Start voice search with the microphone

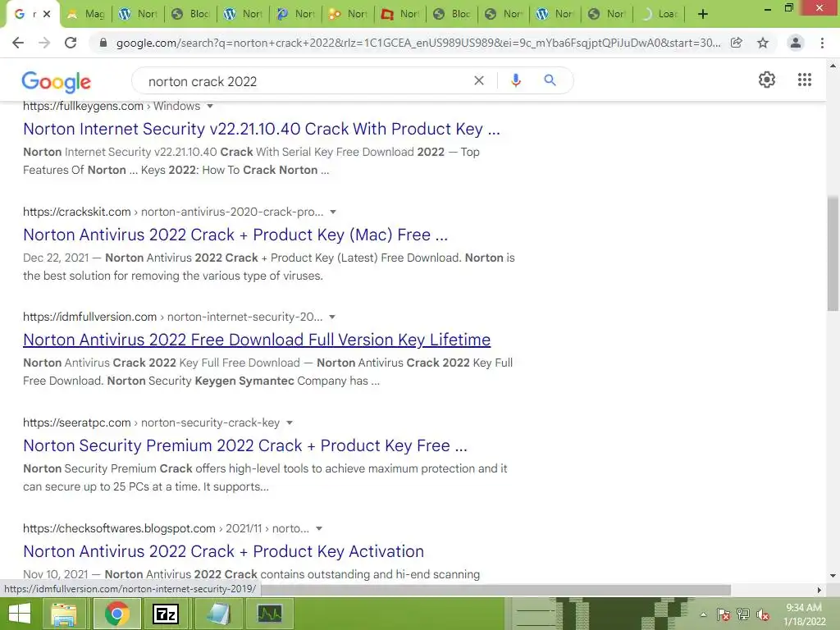coord(516,80)
